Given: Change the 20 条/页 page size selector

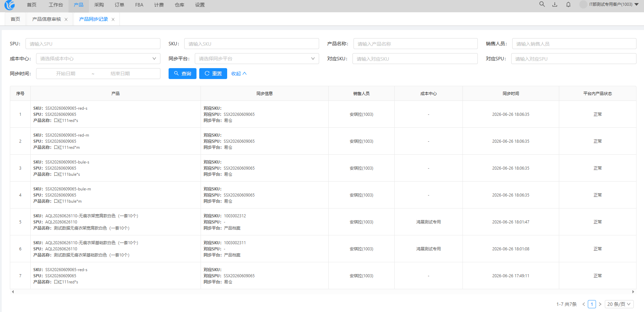Looking at the screenshot, I should pyautogui.click(x=619, y=304).
